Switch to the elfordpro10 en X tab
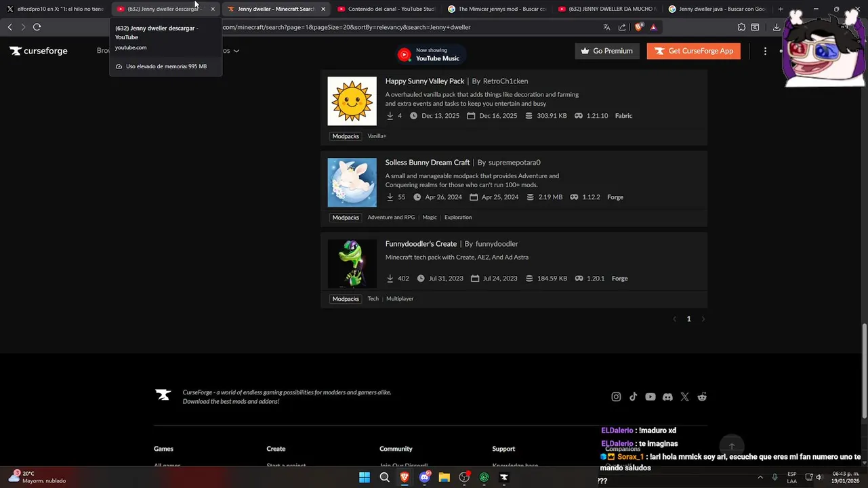This screenshot has height=488, width=868. point(56,9)
